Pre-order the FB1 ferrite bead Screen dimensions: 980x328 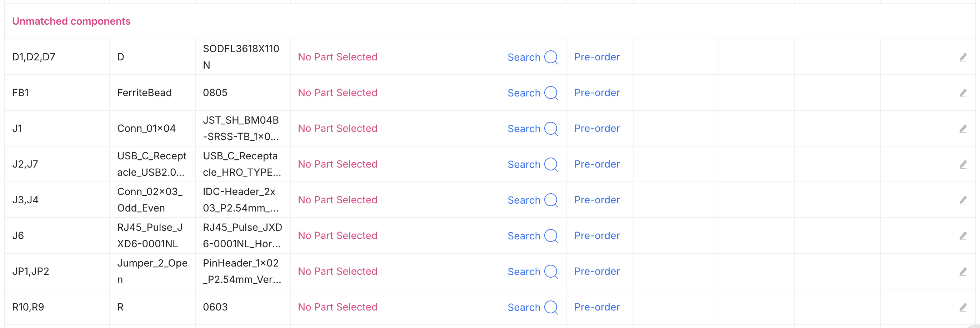tap(596, 93)
